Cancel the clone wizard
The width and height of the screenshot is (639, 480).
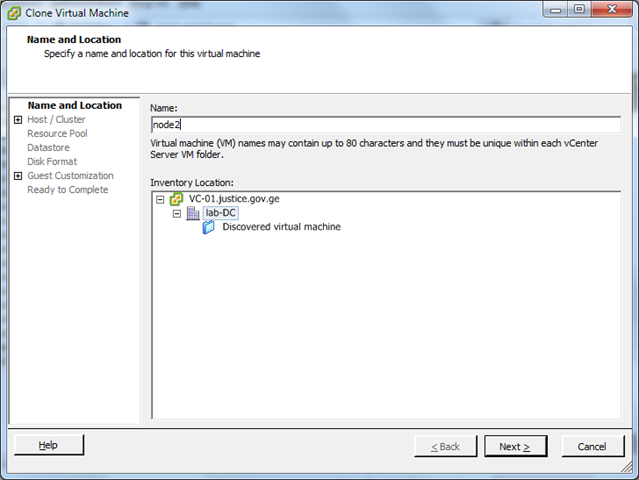pyautogui.click(x=592, y=446)
